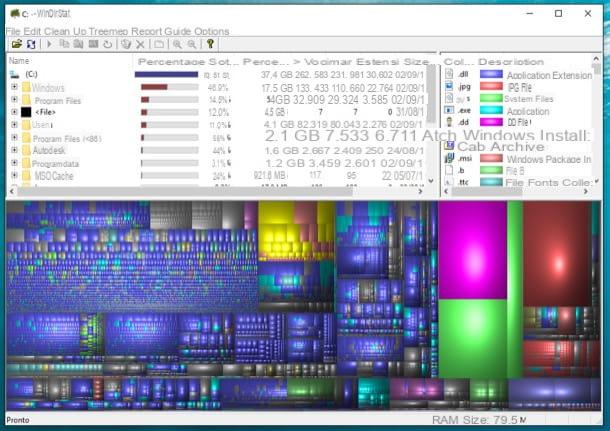Viewport: 610px width, 431px height.
Task: Expand the MSOCache folder node
Action: click(14, 175)
